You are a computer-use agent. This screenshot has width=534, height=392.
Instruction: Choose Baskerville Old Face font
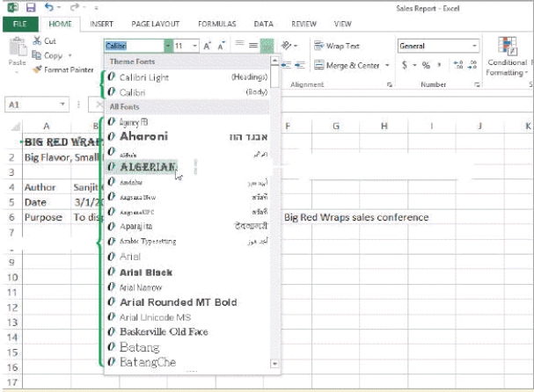[x=187, y=331]
